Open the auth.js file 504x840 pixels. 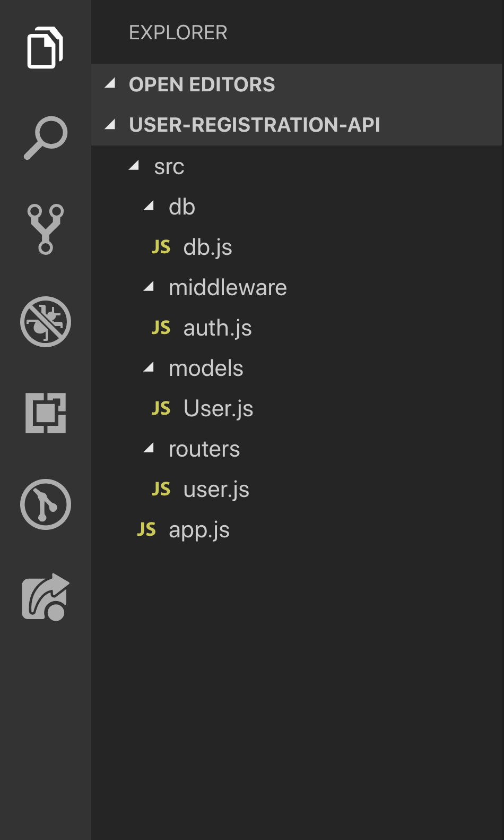(x=217, y=328)
